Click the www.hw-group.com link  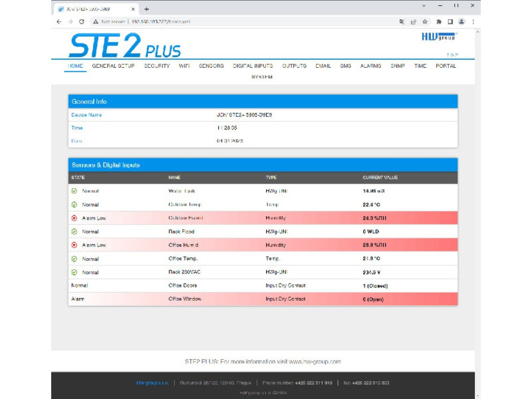[x=315, y=362]
